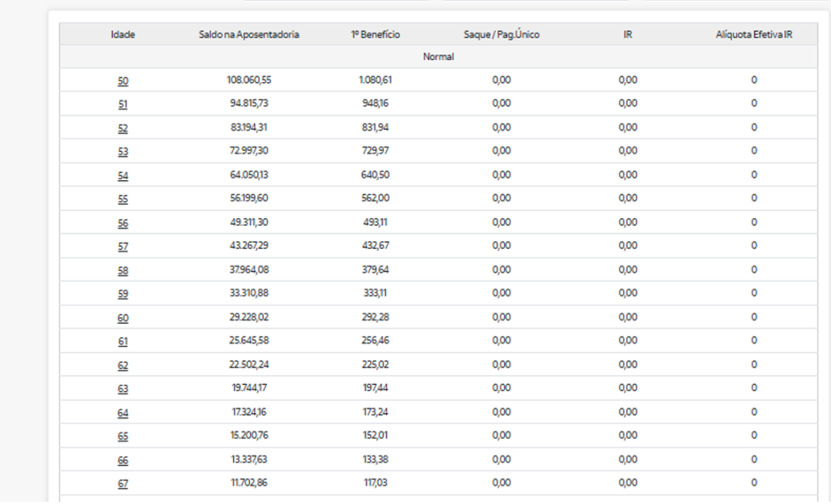
Task: Click the age 61 link
Action: point(123,342)
